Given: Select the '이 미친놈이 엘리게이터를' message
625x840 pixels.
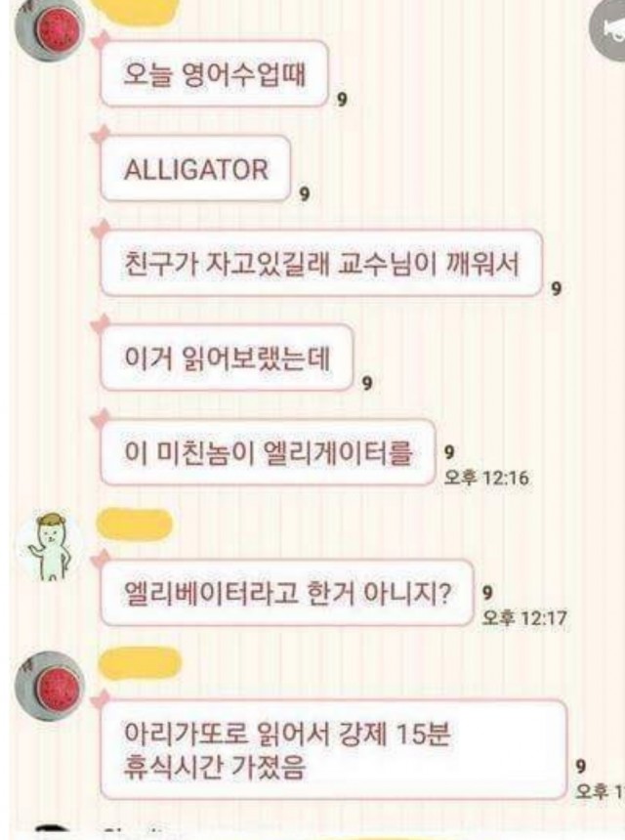Looking at the screenshot, I should point(268,452).
